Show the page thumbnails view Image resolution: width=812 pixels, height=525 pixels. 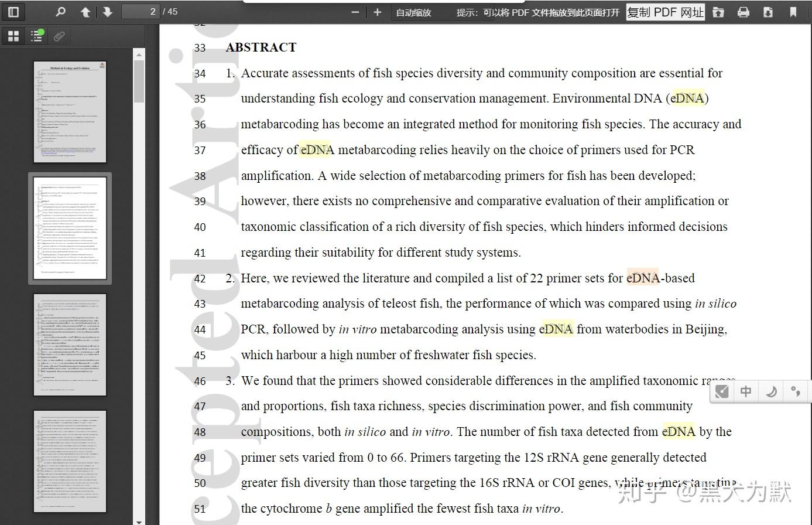(x=13, y=36)
